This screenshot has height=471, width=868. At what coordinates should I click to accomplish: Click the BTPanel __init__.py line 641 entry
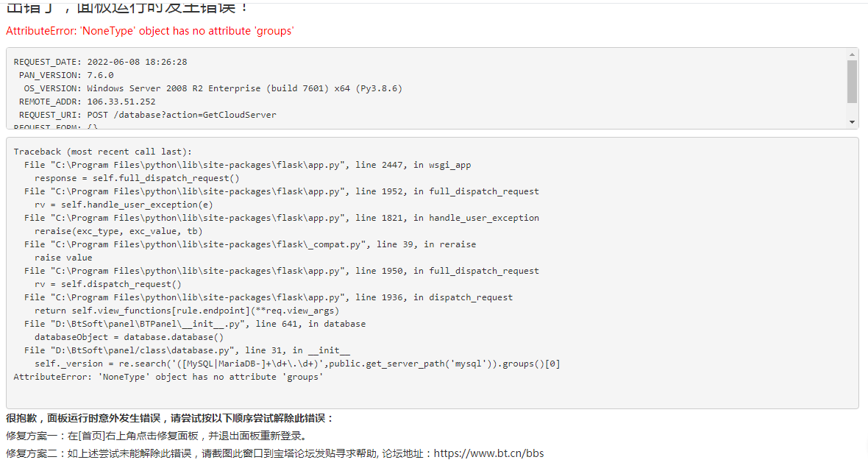click(x=195, y=324)
